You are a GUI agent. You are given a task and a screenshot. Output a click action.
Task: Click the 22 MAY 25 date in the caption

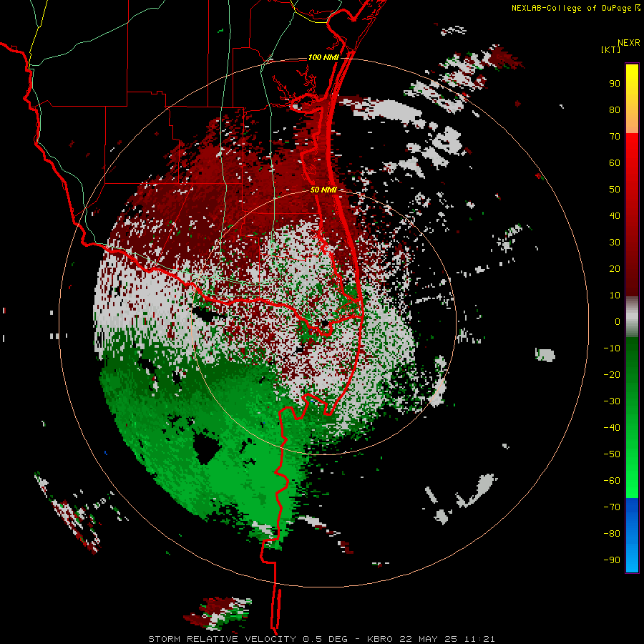click(429, 639)
